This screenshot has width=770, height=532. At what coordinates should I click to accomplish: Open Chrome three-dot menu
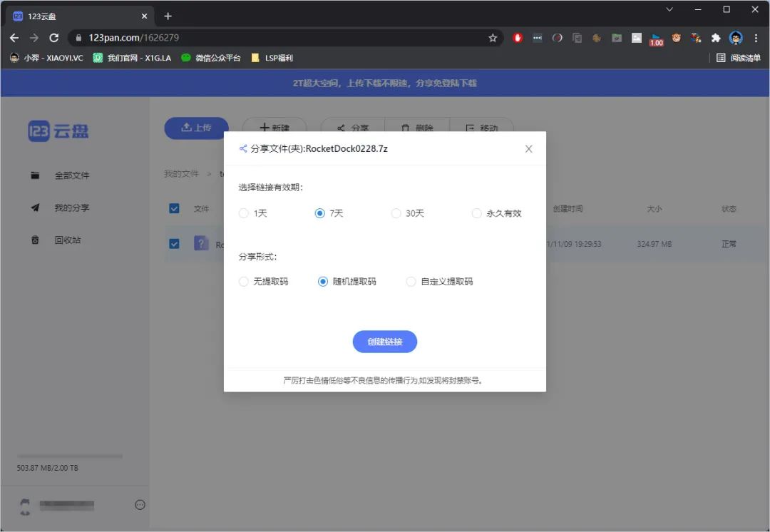pyautogui.click(x=756, y=38)
